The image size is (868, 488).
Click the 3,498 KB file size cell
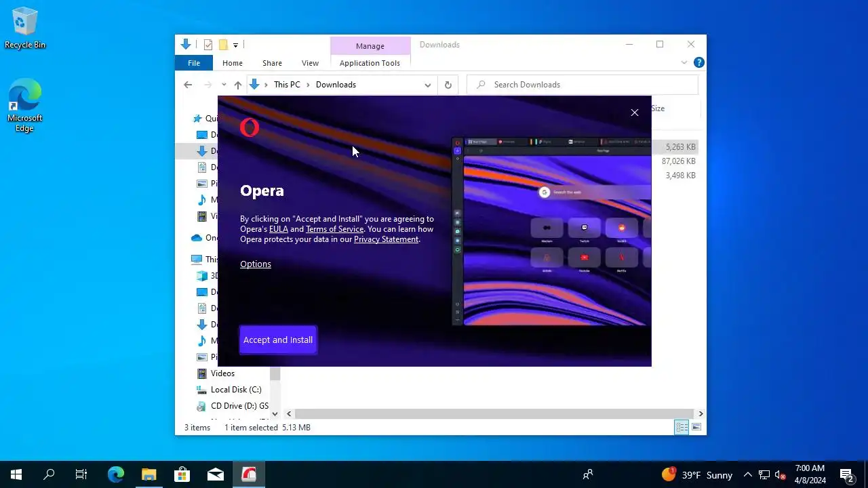click(680, 176)
